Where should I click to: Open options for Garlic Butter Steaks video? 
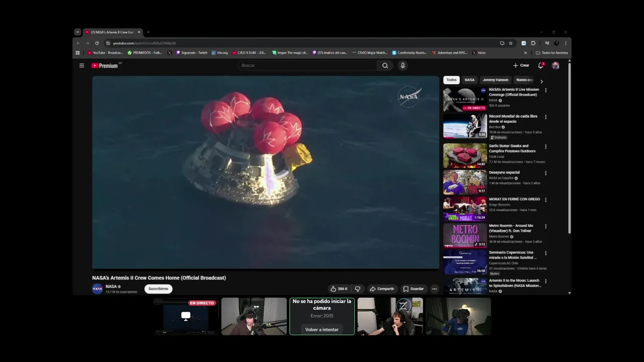click(x=545, y=147)
